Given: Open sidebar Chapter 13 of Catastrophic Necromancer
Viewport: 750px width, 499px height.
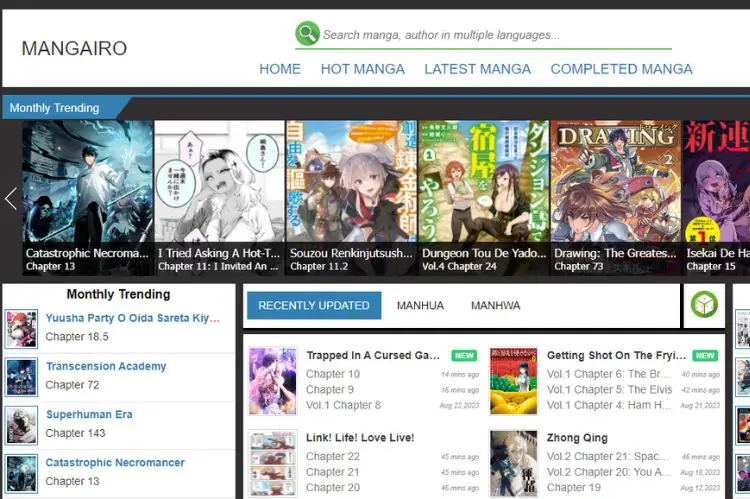Looking at the screenshot, I should coord(72,481).
